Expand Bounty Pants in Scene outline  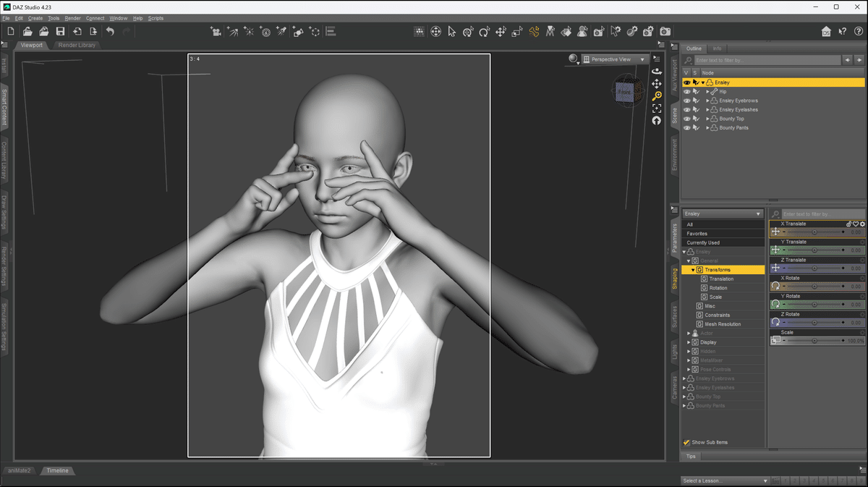pos(708,128)
